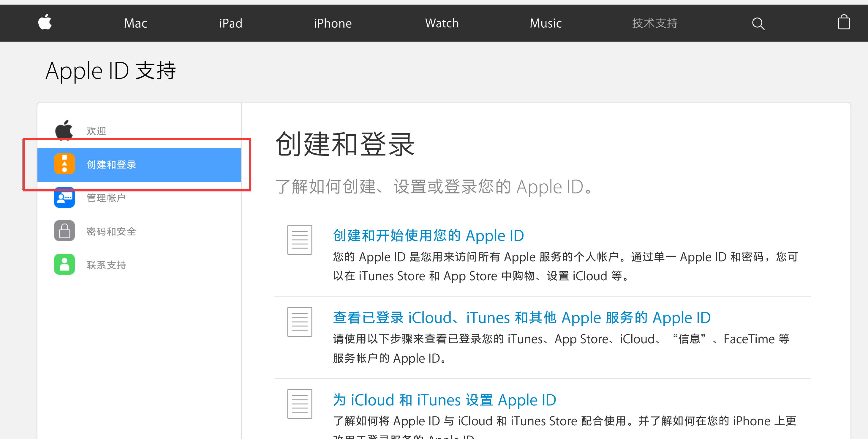Click description starting 了解如何将 Apple ID 与 iCloud
The height and width of the screenshot is (439, 868).
point(565,427)
